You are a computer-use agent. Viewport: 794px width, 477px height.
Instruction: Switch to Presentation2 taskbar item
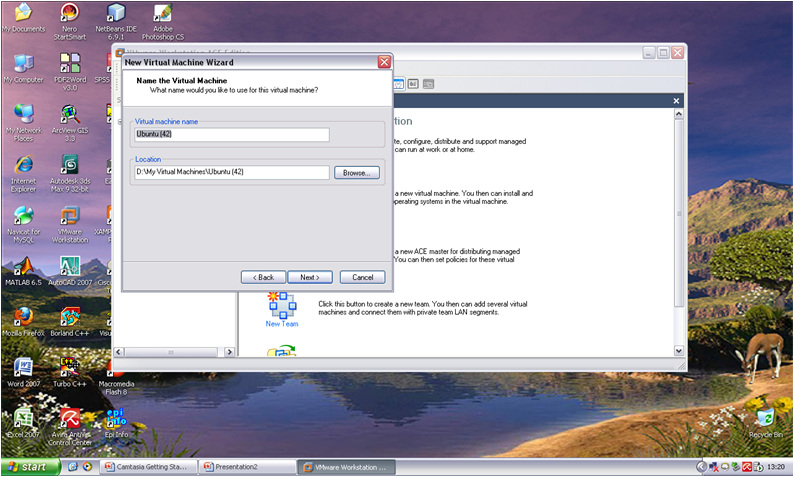click(247, 467)
